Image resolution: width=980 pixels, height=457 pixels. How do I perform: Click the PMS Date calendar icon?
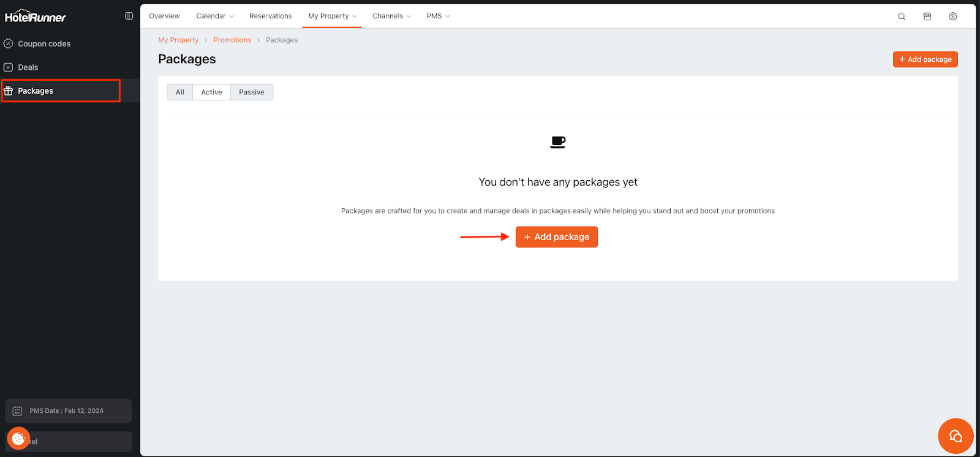pyautogui.click(x=18, y=411)
